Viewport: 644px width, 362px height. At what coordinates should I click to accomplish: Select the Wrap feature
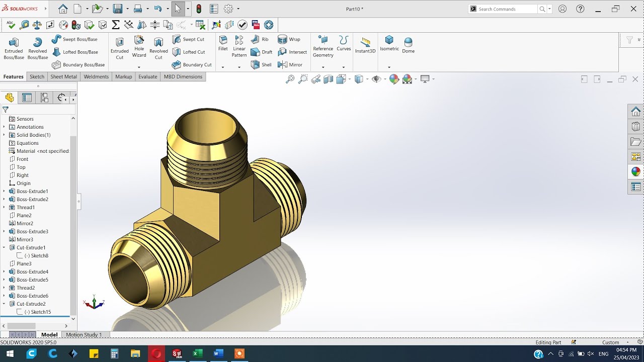pos(289,39)
